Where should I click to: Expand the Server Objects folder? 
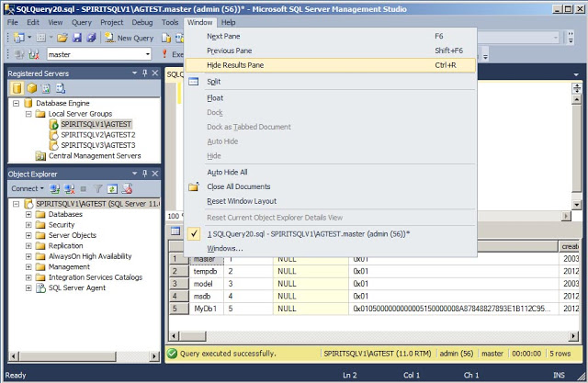point(28,235)
